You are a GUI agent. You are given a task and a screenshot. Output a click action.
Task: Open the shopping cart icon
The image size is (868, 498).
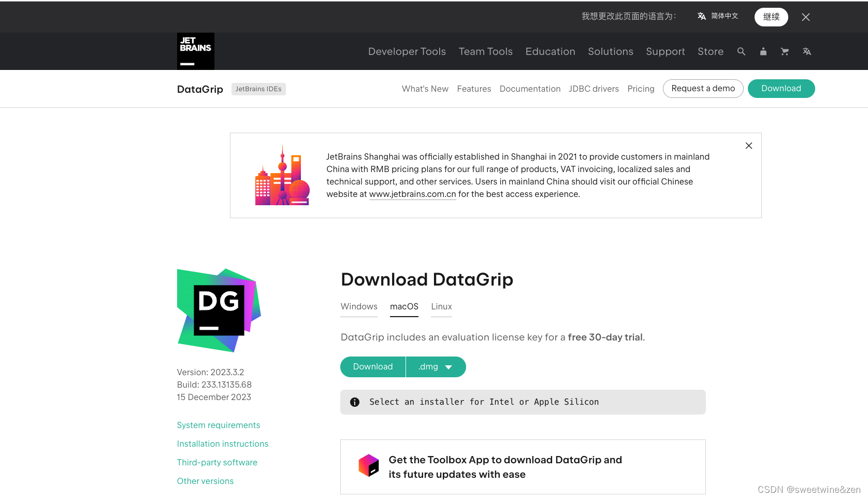click(785, 51)
